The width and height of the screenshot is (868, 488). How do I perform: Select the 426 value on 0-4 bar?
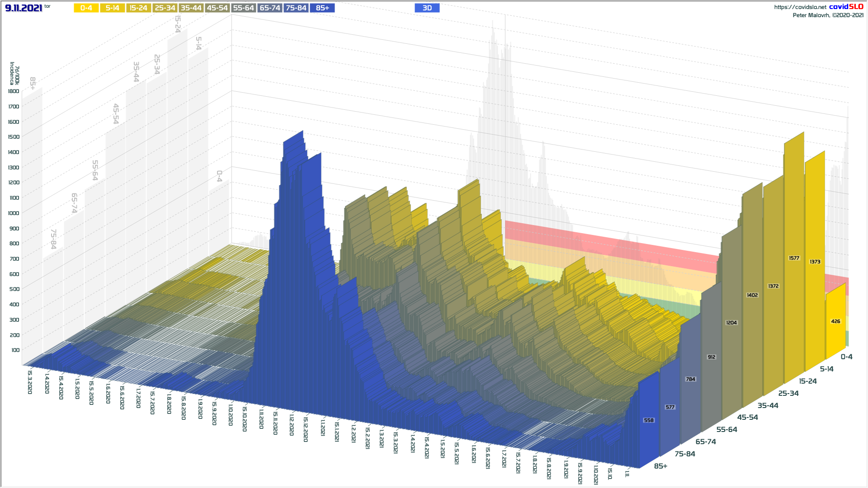point(835,322)
